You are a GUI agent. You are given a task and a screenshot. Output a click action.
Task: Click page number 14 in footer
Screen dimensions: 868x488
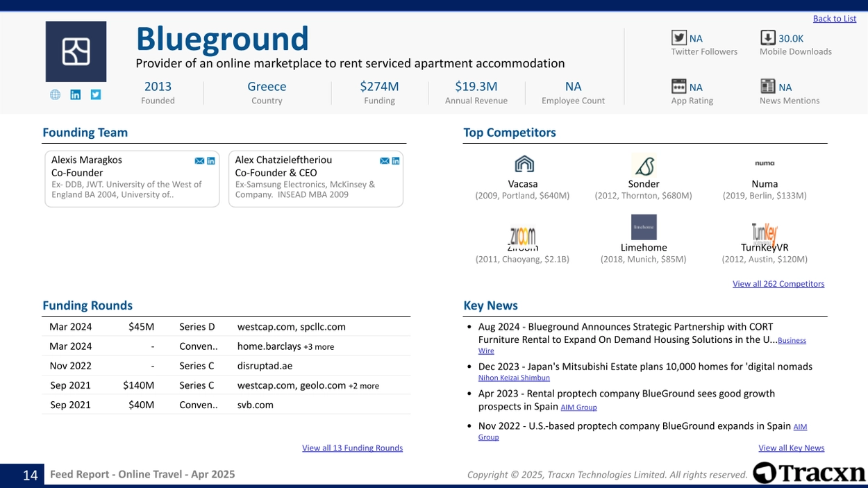[x=31, y=475]
